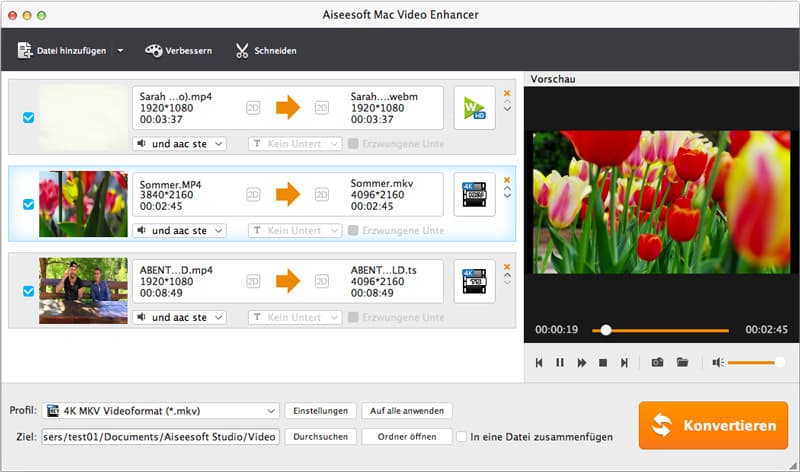This screenshot has width=800, height=472.
Task: Click the orange conversion arrow in Sarah row
Action: pos(288,108)
